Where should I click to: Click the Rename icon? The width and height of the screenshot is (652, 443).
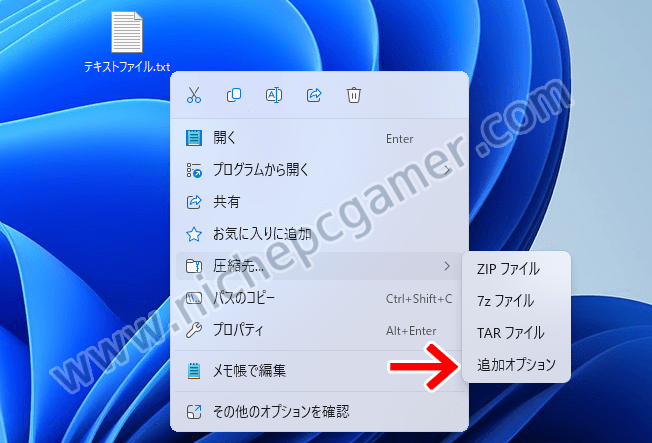[x=274, y=95]
